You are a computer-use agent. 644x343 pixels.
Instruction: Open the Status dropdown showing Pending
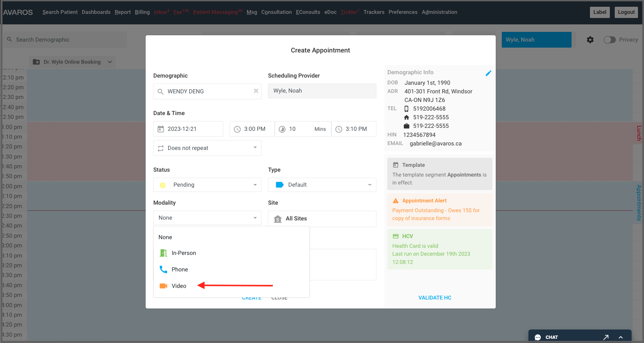207,185
